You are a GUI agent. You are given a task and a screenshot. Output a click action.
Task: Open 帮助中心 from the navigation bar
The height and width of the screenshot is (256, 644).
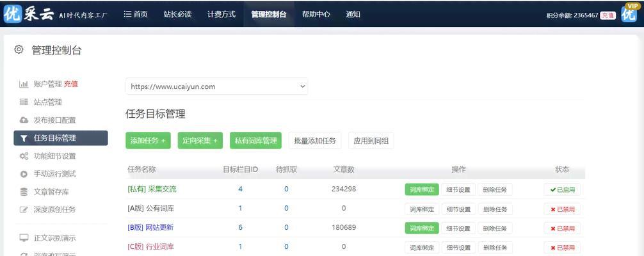[316, 14]
